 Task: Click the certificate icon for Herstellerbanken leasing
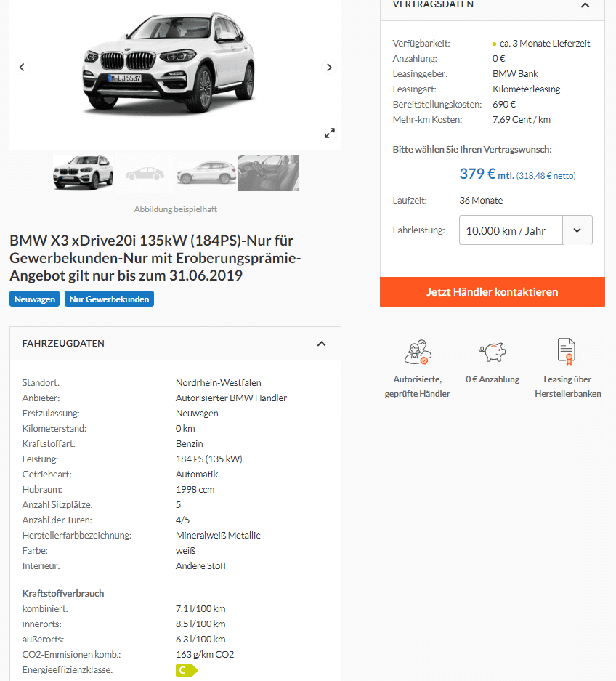click(x=567, y=351)
